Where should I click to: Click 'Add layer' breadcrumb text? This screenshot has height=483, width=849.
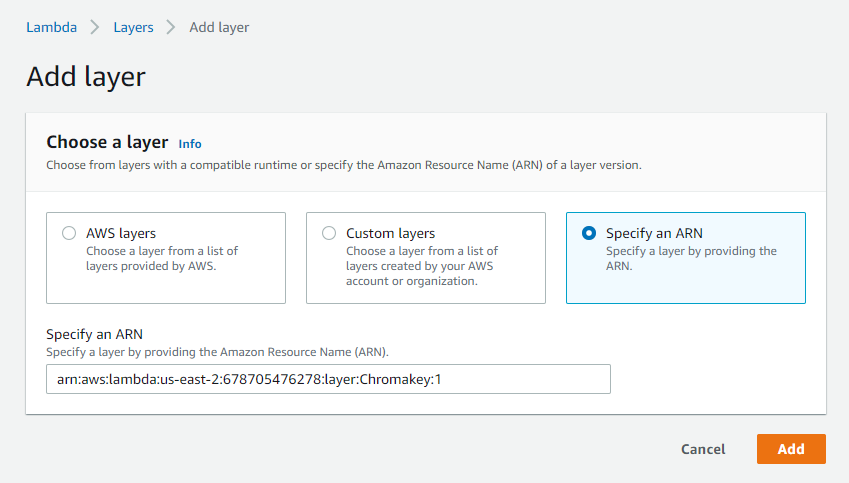tap(219, 27)
